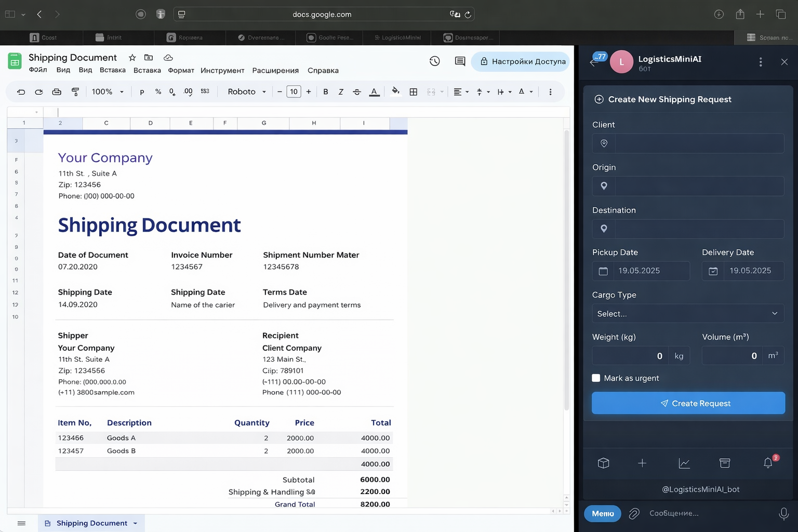Select the Shipping Document sheet tab
The height and width of the screenshot is (532, 798).
[91, 523]
